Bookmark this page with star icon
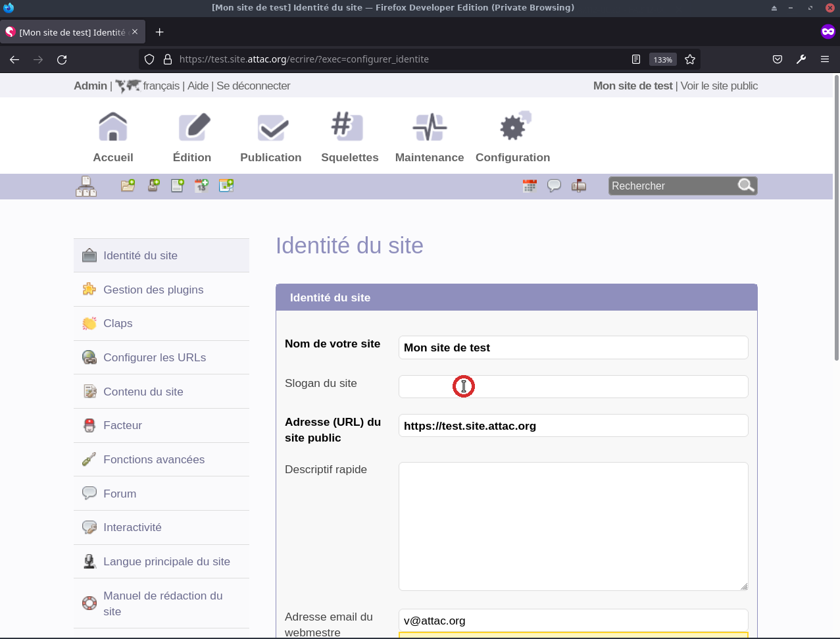 coord(690,59)
